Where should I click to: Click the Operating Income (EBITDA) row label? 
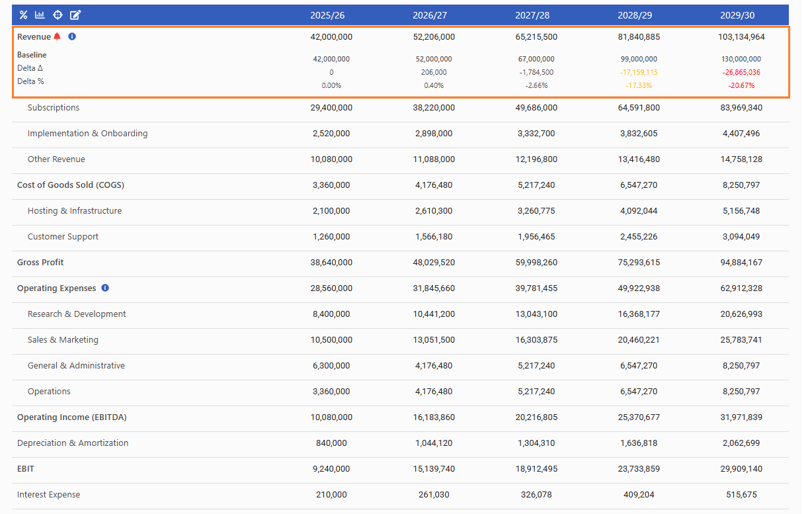(x=71, y=417)
